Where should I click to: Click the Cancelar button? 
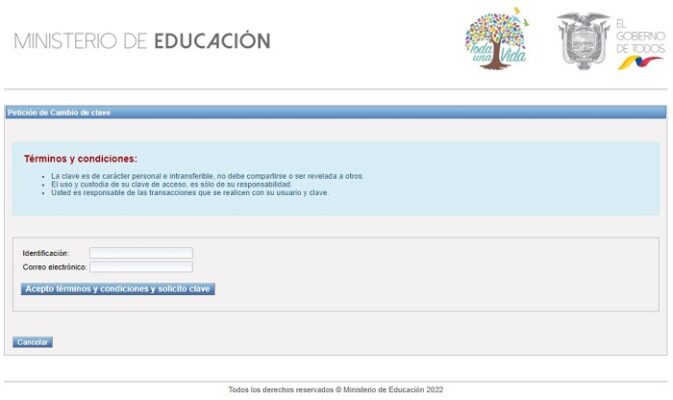[33, 342]
